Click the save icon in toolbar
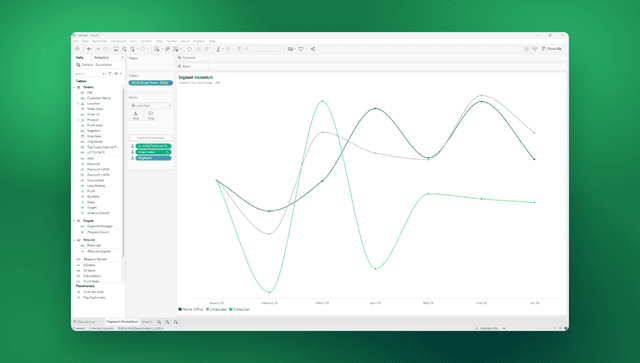 pyautogui.click(x=116, y=49)
